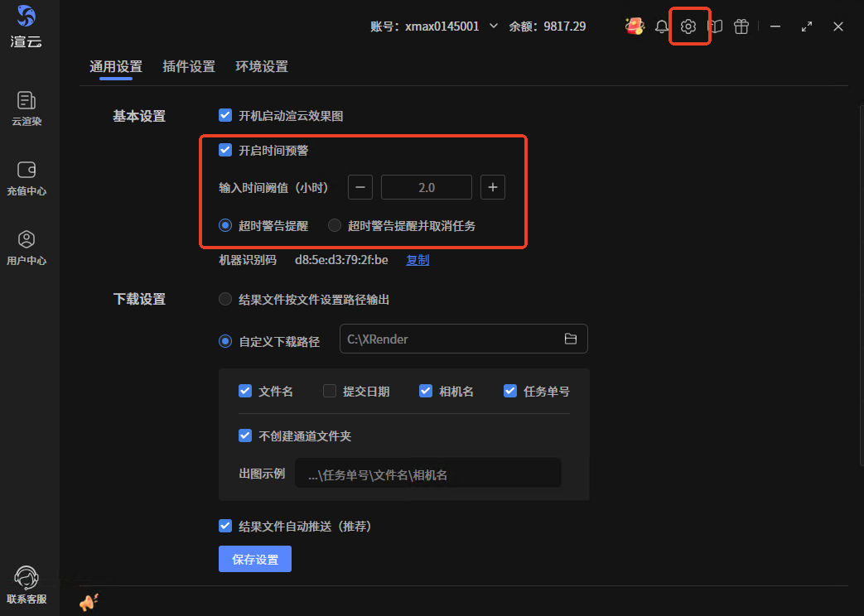Screen dimensions: 864x616
Task: Enable the 提交日期 checkbox
Action: [x=330, y=392]
